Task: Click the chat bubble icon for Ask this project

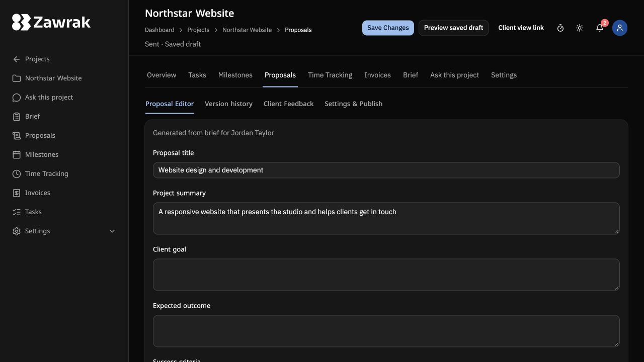Action: pos(17,97)
